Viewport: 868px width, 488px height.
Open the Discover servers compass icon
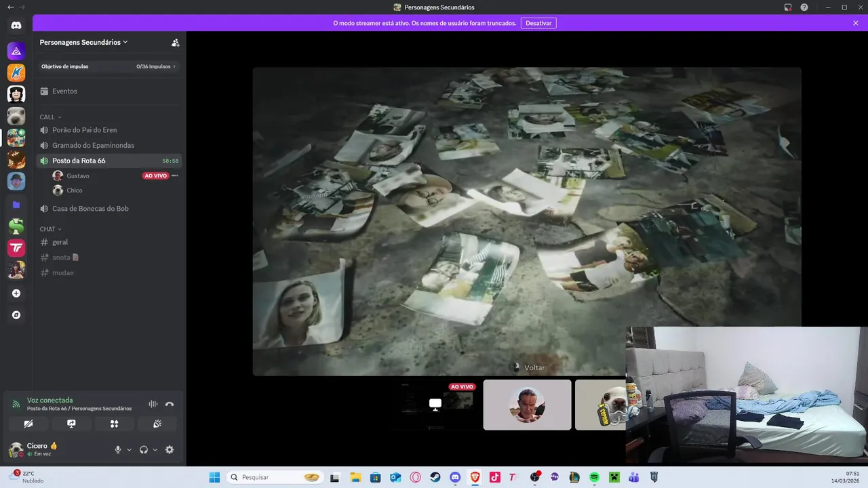coord(16,315)
